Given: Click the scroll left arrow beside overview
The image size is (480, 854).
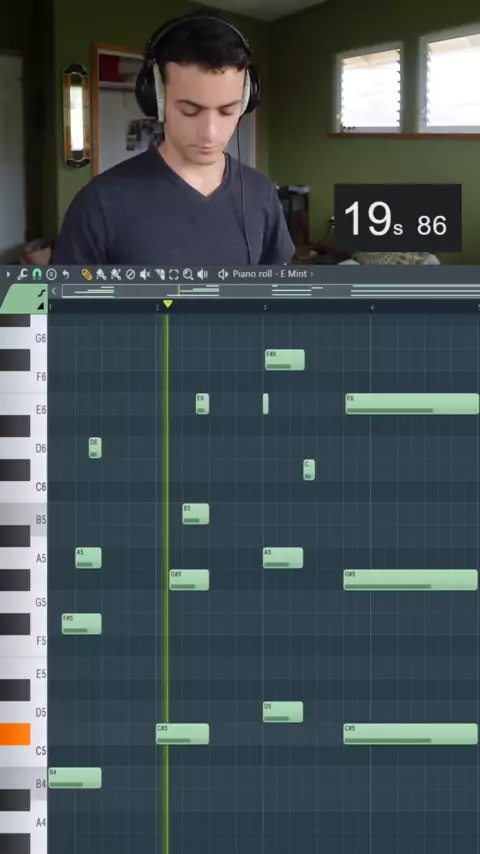Looking at the screenshot, I should [54, 291].
